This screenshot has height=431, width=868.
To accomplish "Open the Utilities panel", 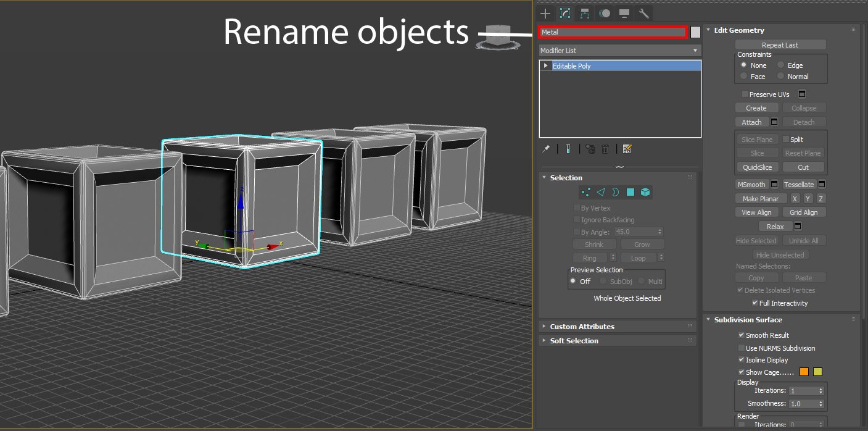I will [643, 13].
